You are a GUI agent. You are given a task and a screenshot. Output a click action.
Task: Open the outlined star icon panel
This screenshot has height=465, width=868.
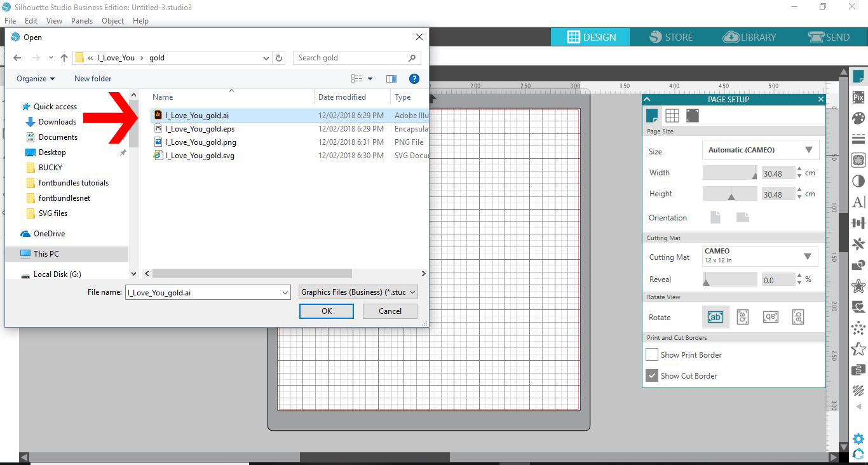pyautogui.click(x=858, y=349)
